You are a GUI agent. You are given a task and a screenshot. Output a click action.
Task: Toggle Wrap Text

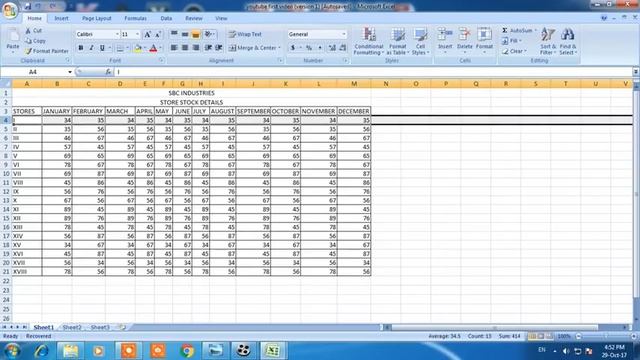[245, 34]
